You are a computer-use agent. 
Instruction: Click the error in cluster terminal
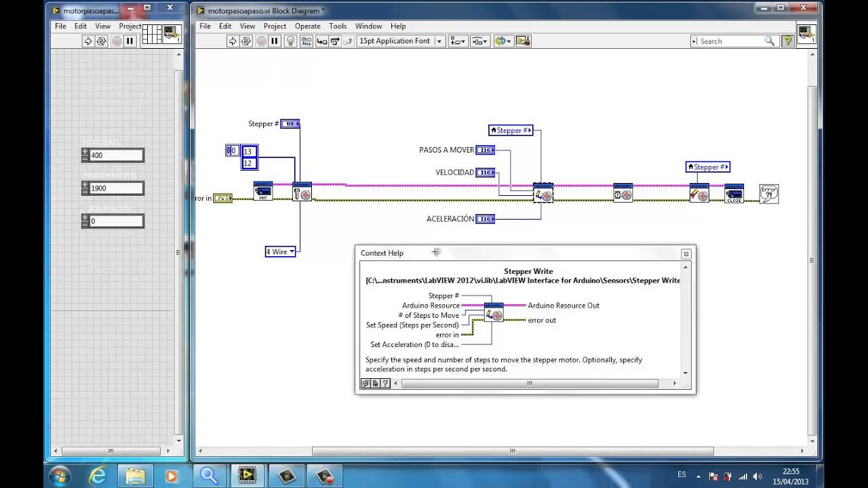(223, 198)
